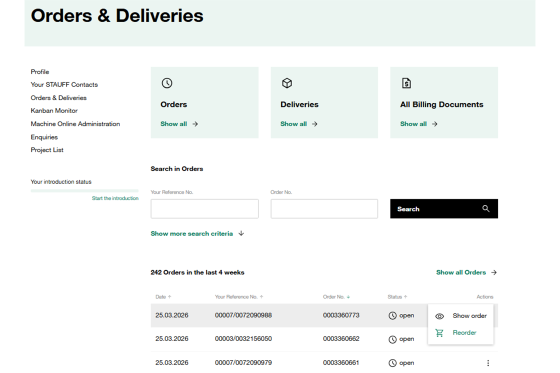Click reference 00007/0072090988 in the table

tap(243, 315)
